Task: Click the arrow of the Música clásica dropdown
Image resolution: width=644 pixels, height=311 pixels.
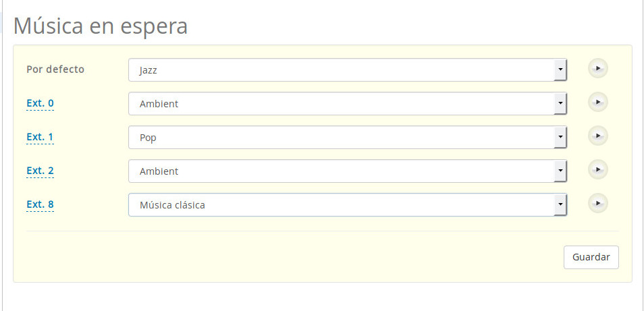Action: pyautogui.click(x=560, y=205)
